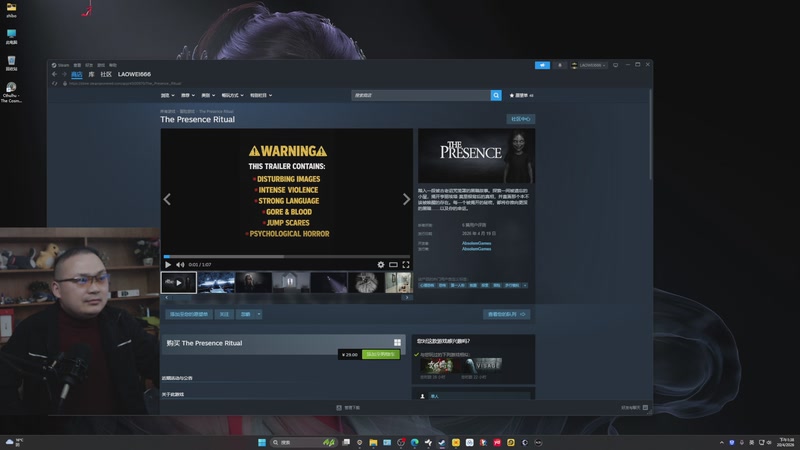Open the 社区 (Community) tab
Viewport: 800px width, 450px height.
(106, 74)
